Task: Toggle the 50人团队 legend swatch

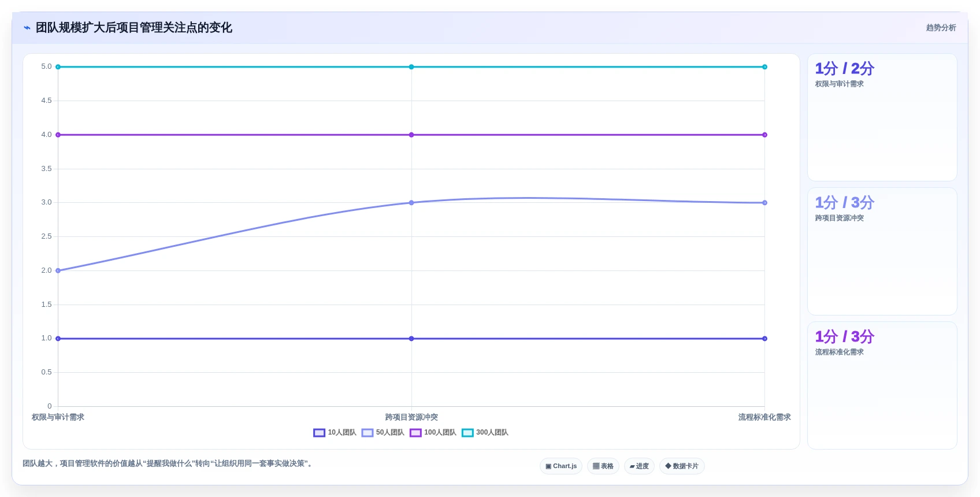Action: (367, 433)
